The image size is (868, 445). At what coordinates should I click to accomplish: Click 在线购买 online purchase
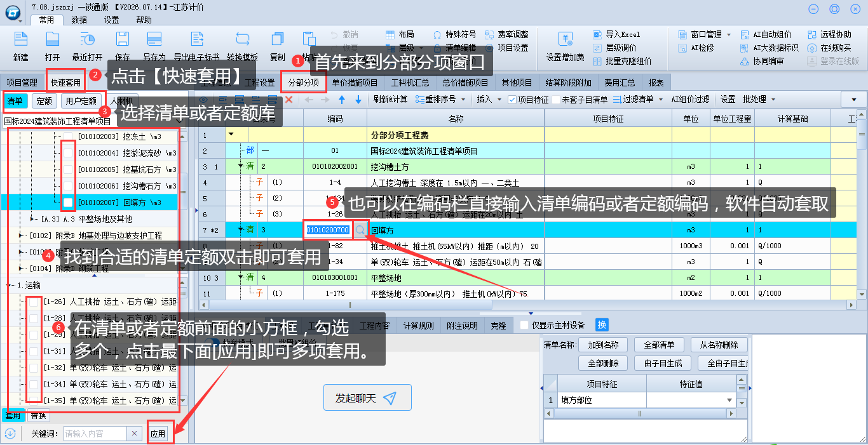(x=829, y=48)
